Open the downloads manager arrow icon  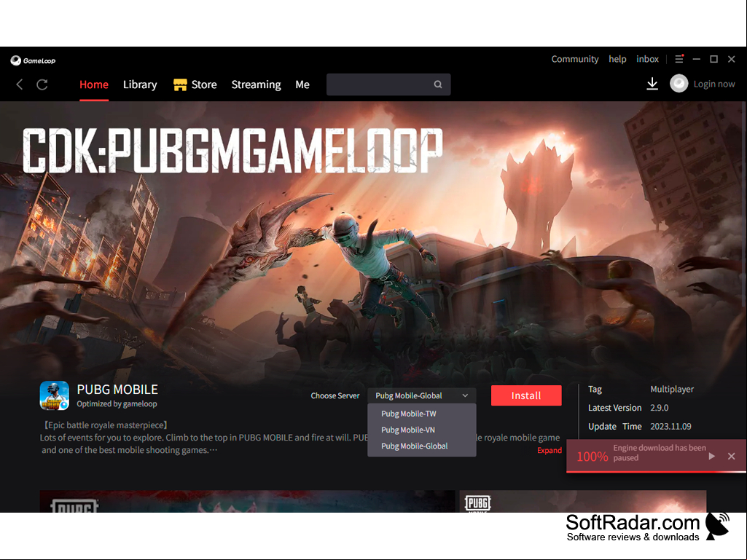tap(652, 84)
